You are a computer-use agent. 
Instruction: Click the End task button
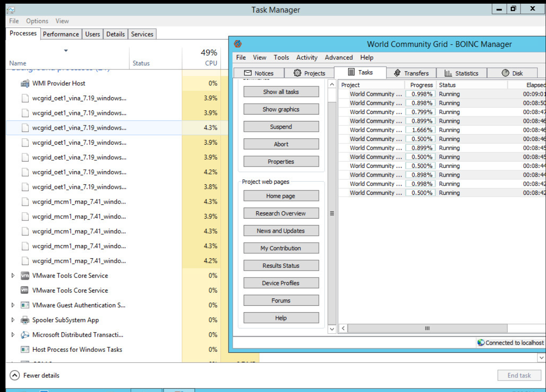tap(519, 375)
